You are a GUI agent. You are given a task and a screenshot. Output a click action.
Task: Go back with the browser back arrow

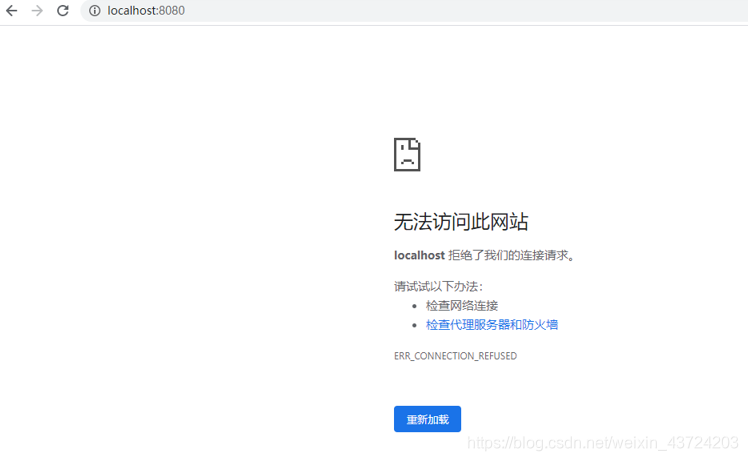pos(11,10)
